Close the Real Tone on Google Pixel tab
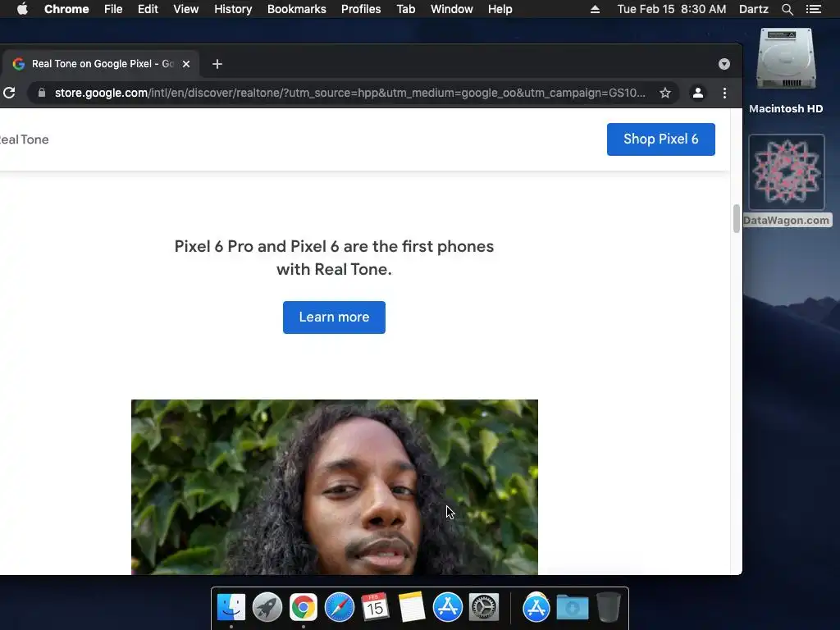This screenshot has height=630, width=840. [x=186, y=64]
